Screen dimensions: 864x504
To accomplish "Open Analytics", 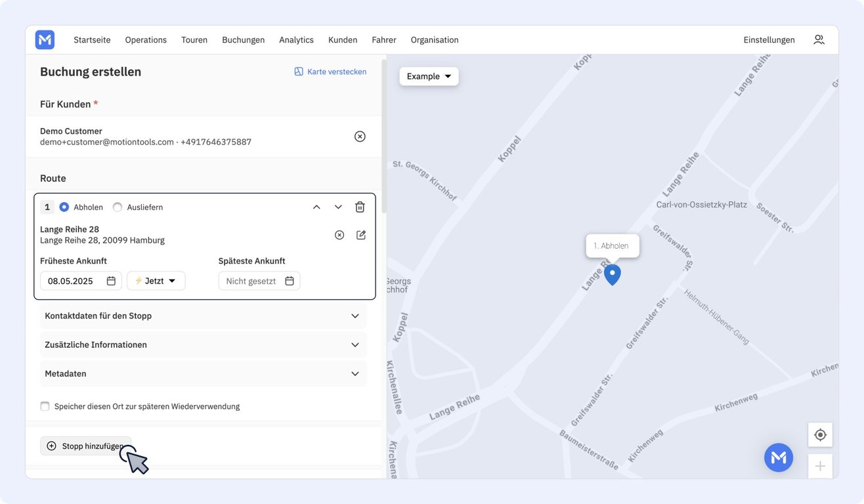I will [x=296, y=40].
